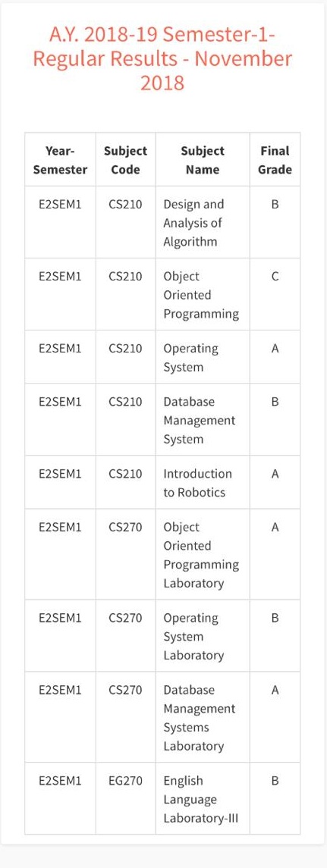The height and width of the screenshot is (868, 327).
Task: Select CS270 code for Operating System Laboratory
Action: click(125, 618)
